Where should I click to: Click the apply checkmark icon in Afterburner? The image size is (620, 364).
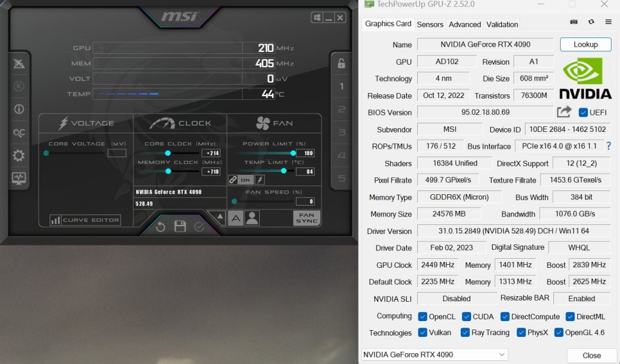click(199, 226)
